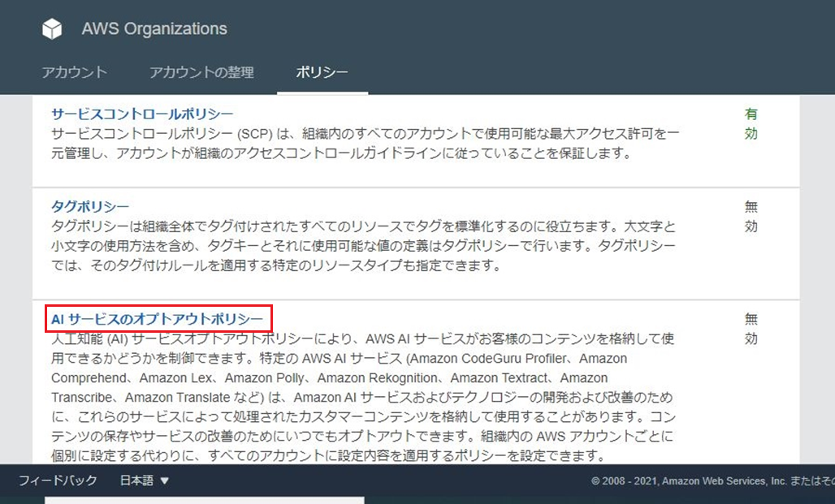Click the 無効 status of タグポリシー

click(751, 217)
